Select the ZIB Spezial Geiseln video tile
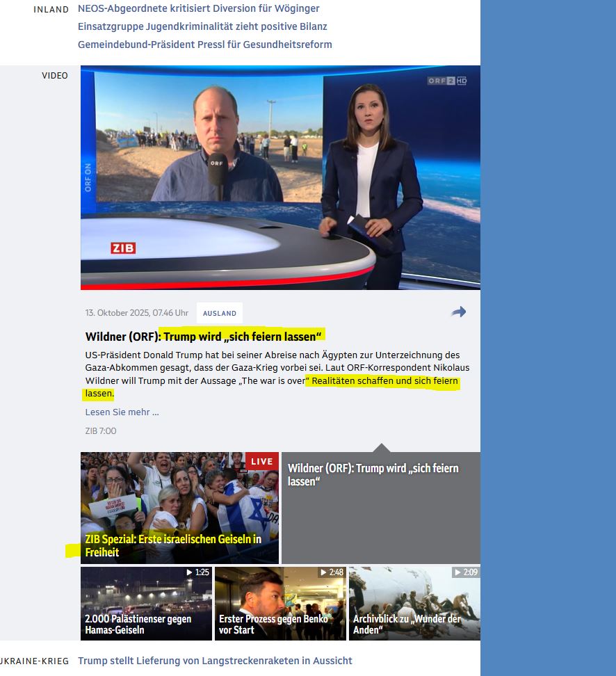The width and height of the screenshot is (616, 676). pyautogui.click(x=179, y=508)
